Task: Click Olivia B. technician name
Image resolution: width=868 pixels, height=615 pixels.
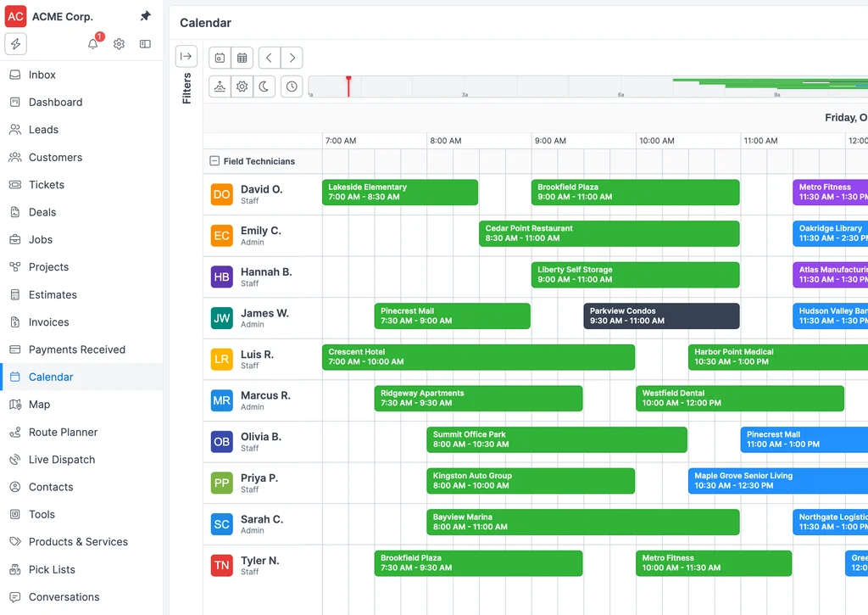Action: click(x=261, y=437)
